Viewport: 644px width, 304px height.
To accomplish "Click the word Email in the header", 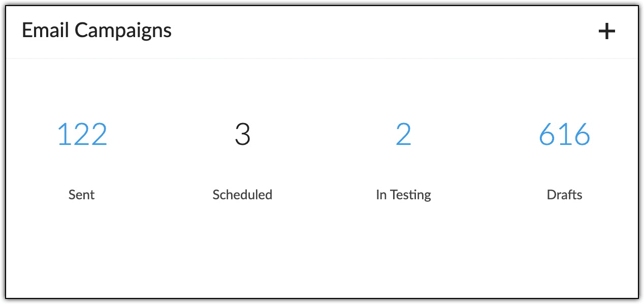I will pos(46,31).
